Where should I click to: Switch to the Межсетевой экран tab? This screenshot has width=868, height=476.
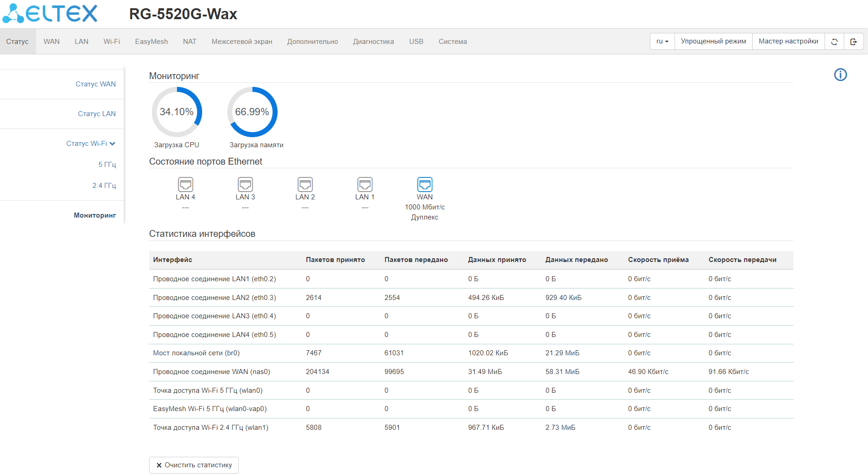241,42
